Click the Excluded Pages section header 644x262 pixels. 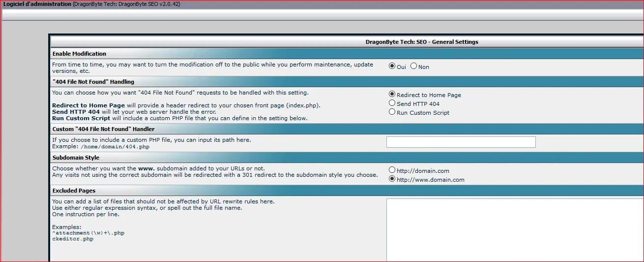pos(347,191)
